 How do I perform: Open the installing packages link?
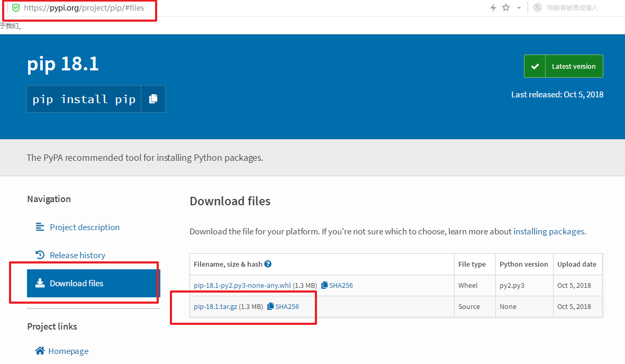[x=549, y=231]
